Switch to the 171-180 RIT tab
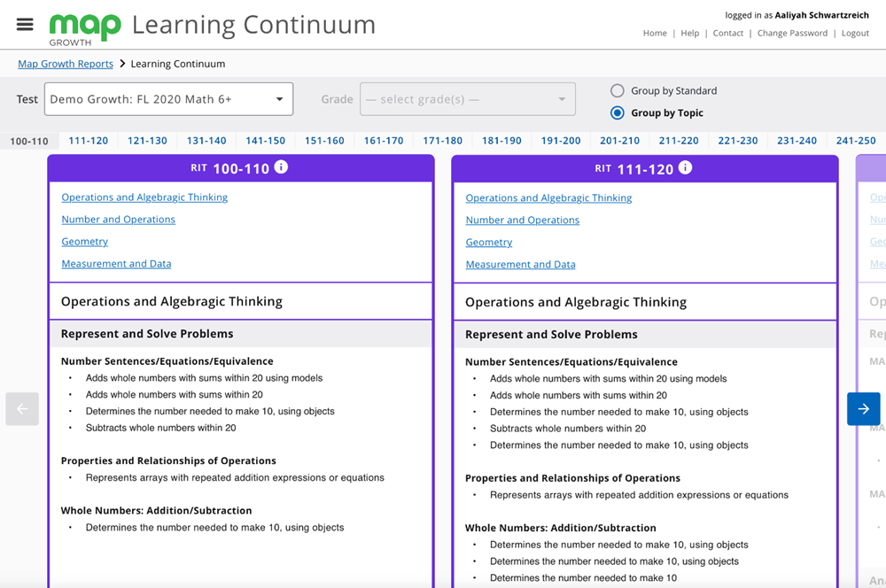 tap(442, 141)
